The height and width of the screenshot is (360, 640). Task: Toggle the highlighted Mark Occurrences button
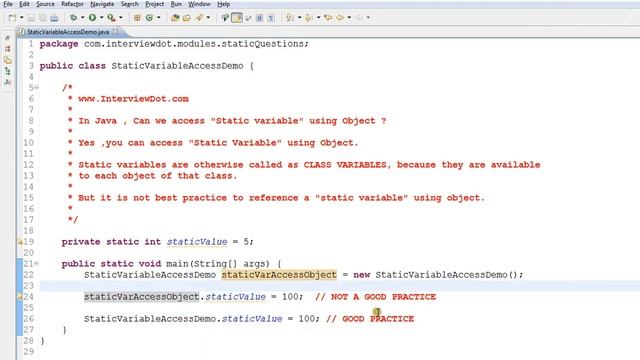point(237,18)
